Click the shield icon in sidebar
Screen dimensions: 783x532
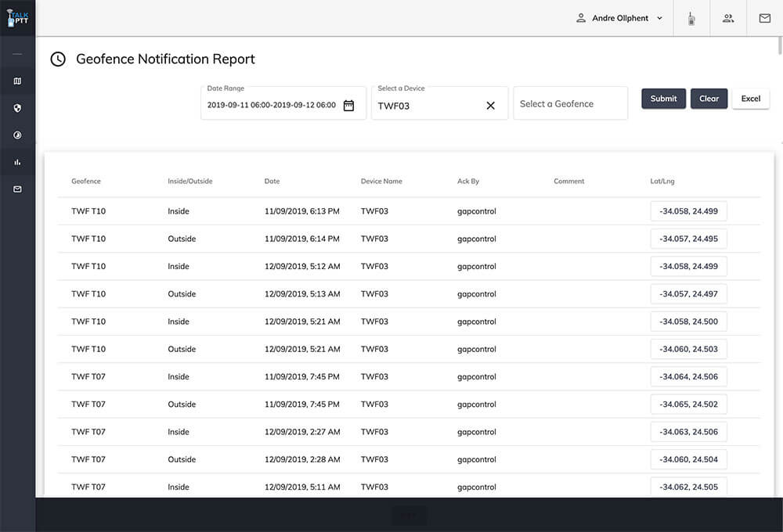point(17,109)
